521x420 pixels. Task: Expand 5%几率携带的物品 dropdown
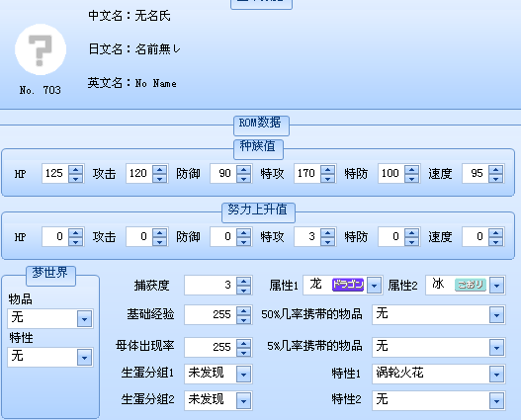click(496, 348)
